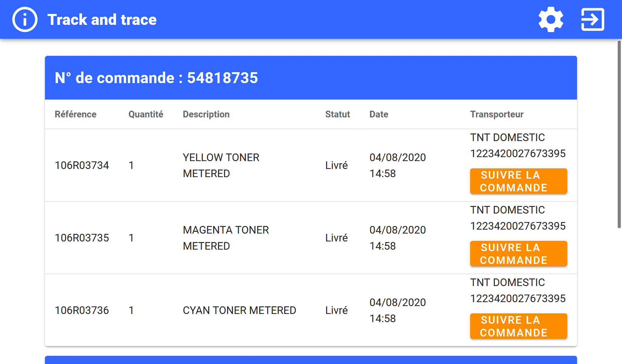Screen dimensions: 622x364
Task: Click the Statut column header
Action: tap(337, 114)
